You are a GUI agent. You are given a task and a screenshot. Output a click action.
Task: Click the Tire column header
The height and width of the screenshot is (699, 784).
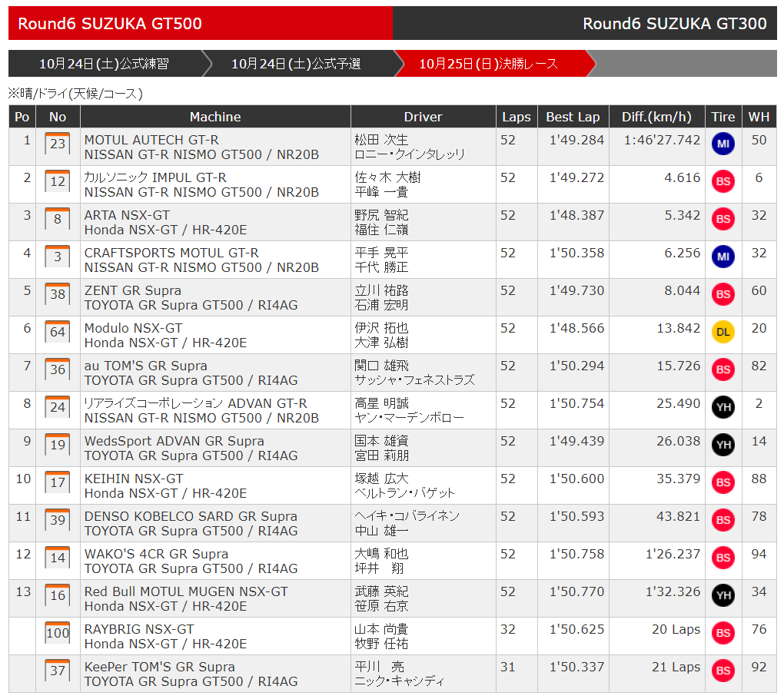(723, 117)
